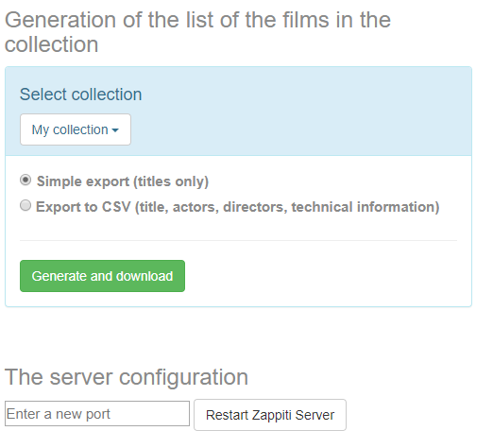Screen dimensions: 493x448
Task: Click Restart Zappiti Server button
Action: pos(270,415)
